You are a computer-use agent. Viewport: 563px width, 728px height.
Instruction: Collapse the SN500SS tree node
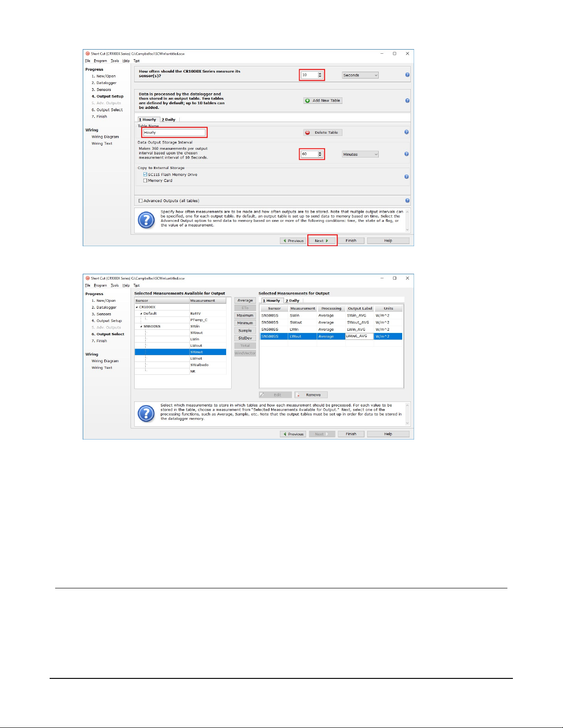tap(141, 327)
